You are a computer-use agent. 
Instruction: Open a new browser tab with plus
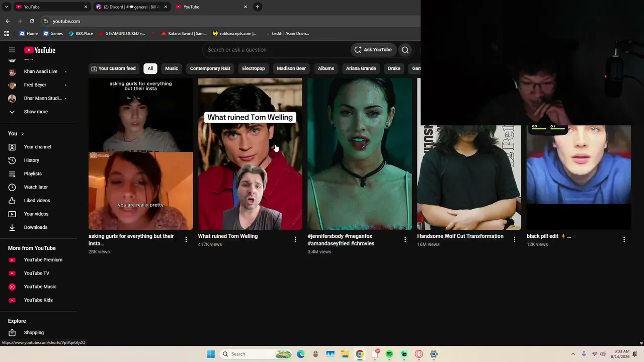point(258,7)
